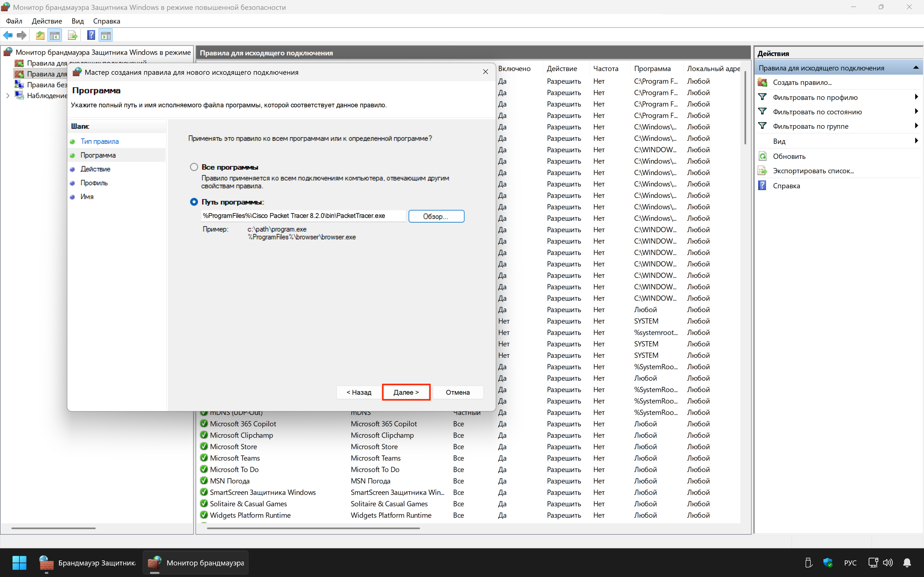Select the 'Путь программы' radio button
The height and width of the screenshot is (577, 924).
point(194,202)
